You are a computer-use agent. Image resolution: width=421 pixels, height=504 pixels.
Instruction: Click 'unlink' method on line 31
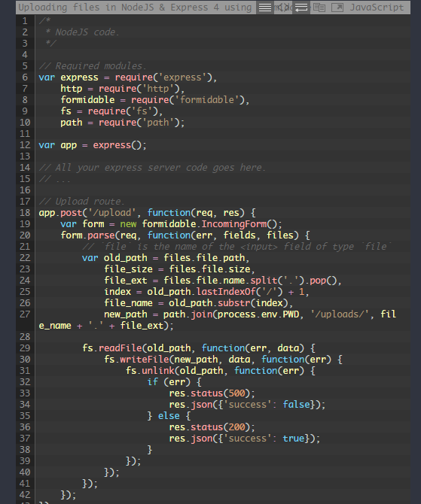[x=158, y=370]
